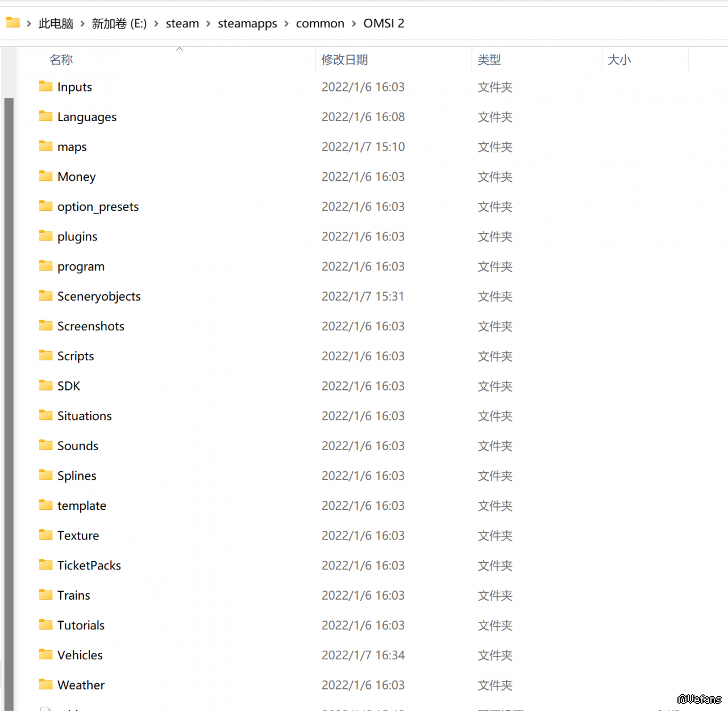Click the Screenshots folder icon
This screenshot has width=728, height=711.
coord(45,326)
